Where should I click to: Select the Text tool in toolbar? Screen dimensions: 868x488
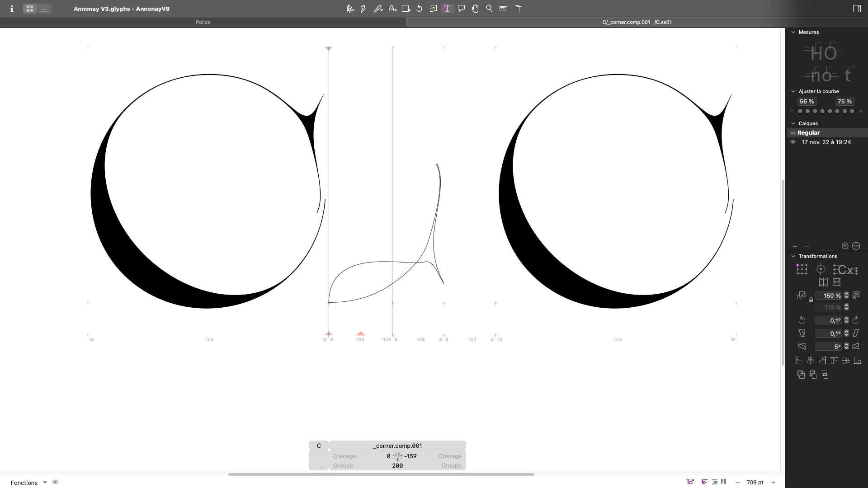pyautogui.click(x=447, y=9)
